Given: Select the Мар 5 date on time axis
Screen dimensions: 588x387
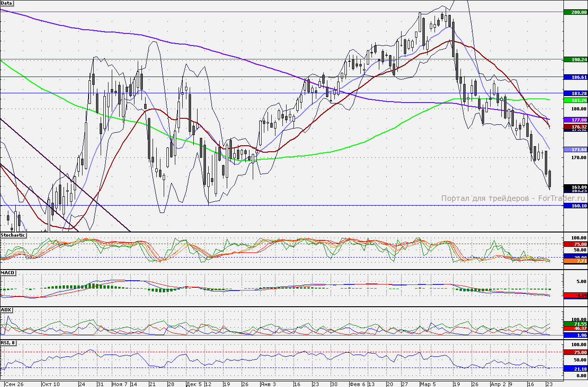Looking at the screenshot, I should coord(428,384).
